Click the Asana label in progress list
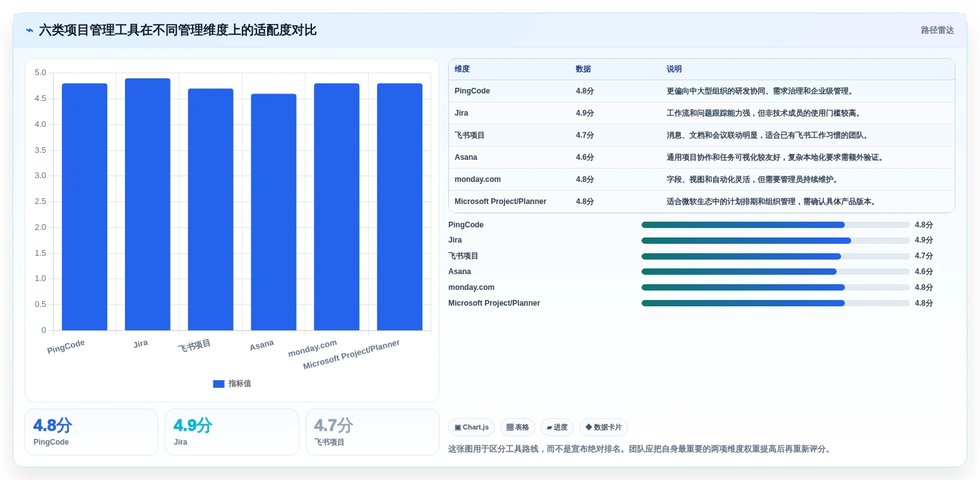 click(x=460, y=272)
